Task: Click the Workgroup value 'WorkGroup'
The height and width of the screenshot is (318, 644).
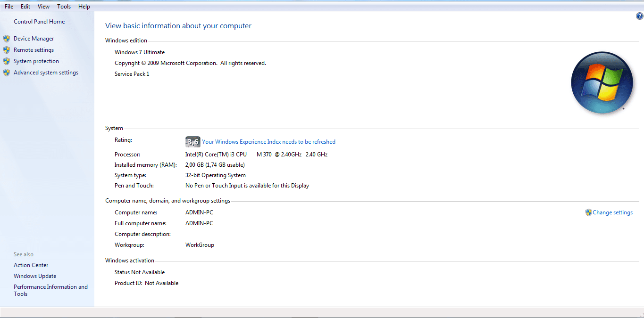Action: click(x=200, y=245)
